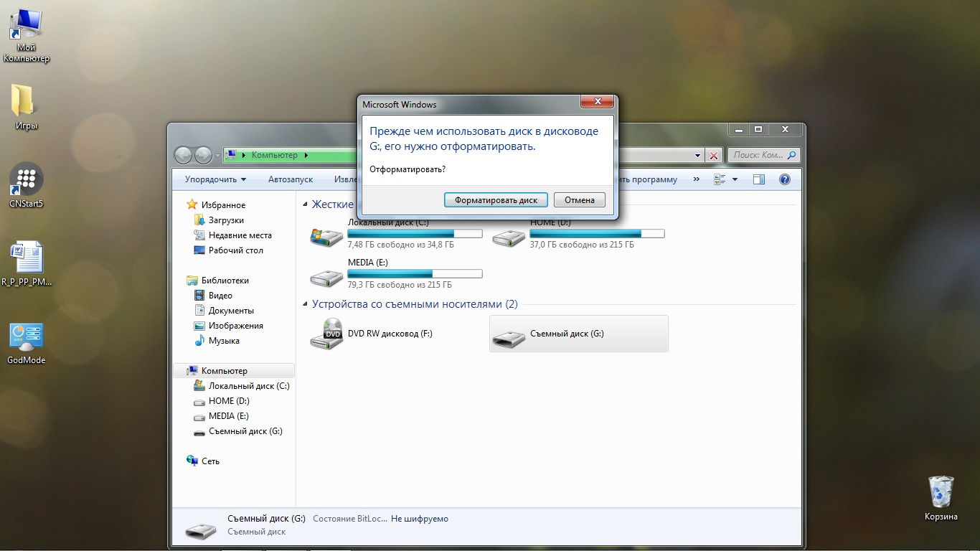Click 37,0 ГБ свободно из 215 ГБ
Image resolution: width=980 pixels, height=551 pixels.
(582, 245)
